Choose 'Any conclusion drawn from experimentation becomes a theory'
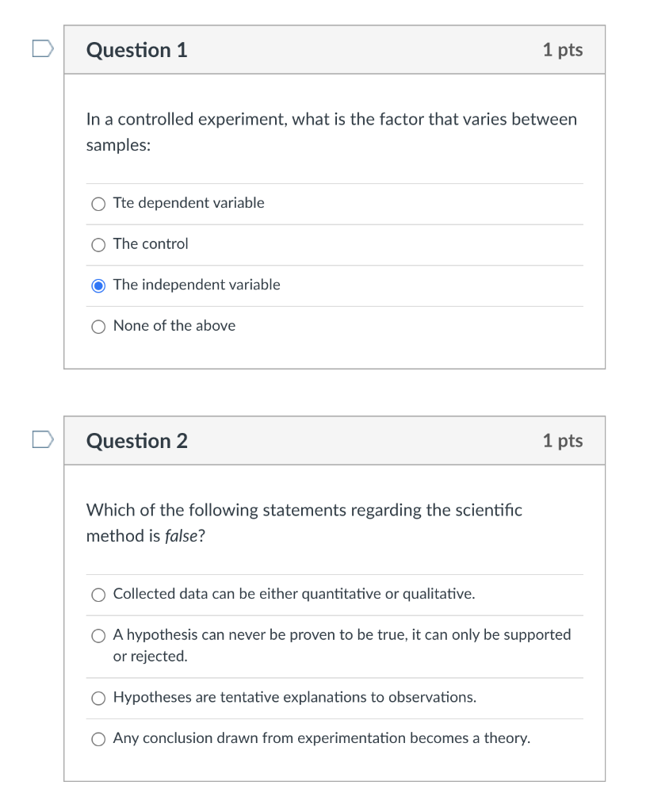The image size is (650, 812). 98,738
